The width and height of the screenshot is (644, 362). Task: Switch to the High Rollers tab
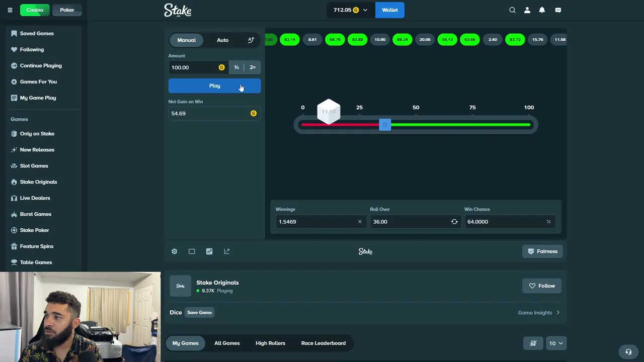tap(270, 343)
